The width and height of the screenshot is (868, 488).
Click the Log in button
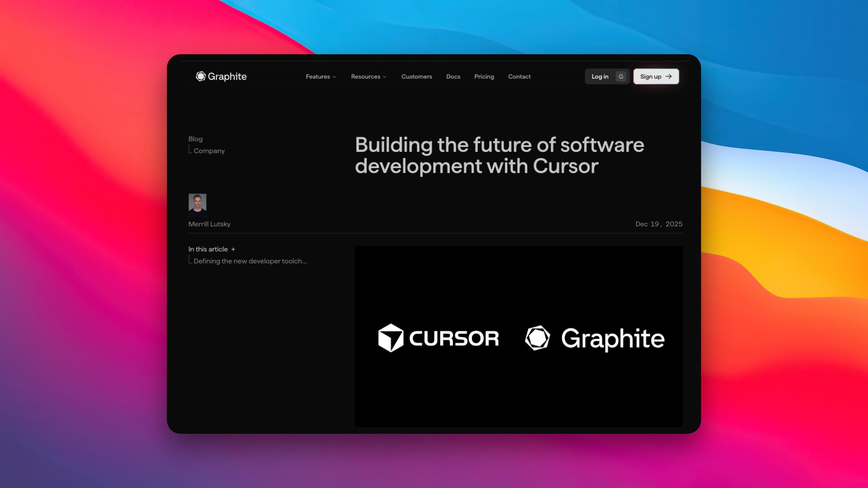(607, 76)
